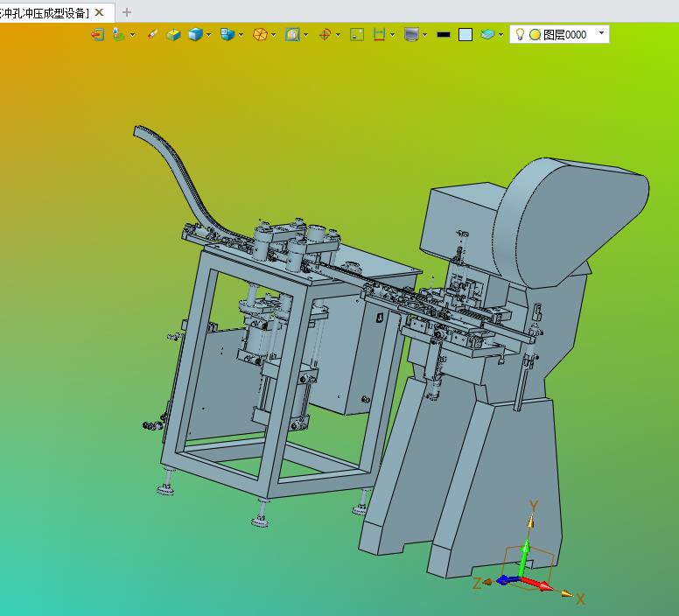Select the blue shaded cube display icon
The height and width of the screenshot is (616, 679).
(196, 34)
